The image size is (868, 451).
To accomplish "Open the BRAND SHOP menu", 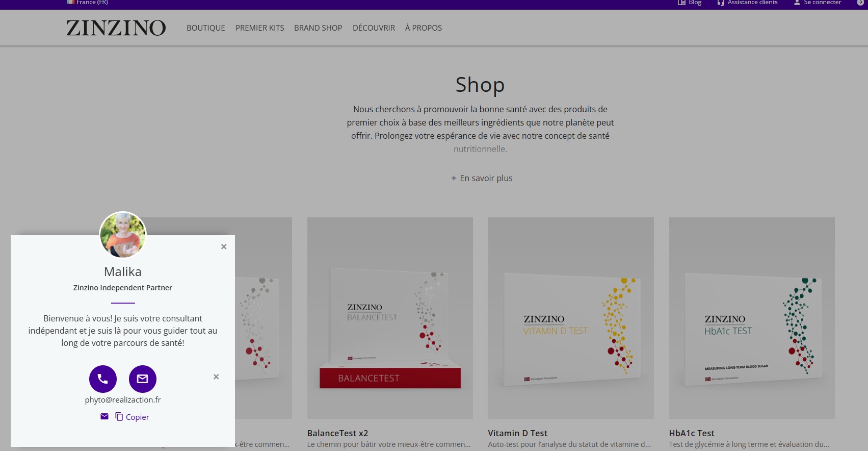I will click(x=318, y=28).
